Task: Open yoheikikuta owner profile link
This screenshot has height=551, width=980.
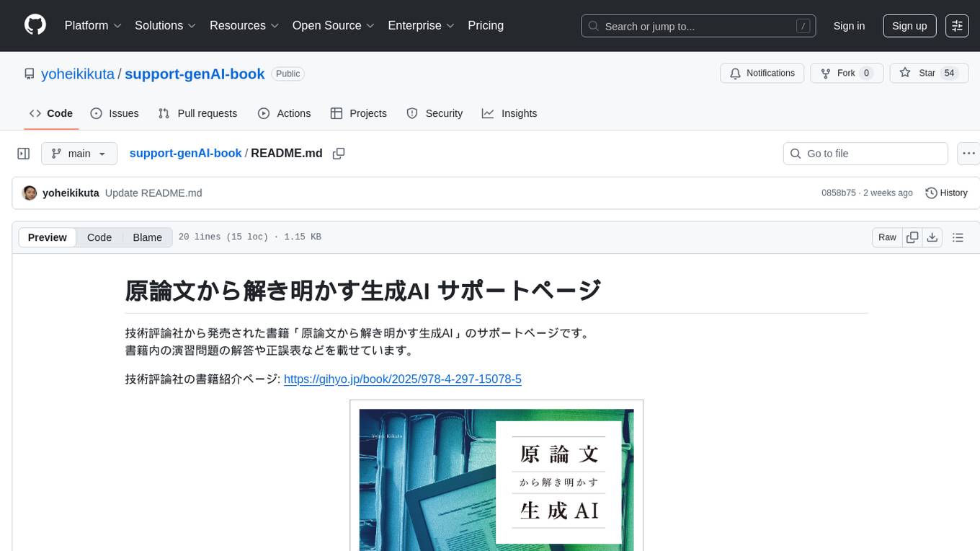Action: (x=77, y=74)
